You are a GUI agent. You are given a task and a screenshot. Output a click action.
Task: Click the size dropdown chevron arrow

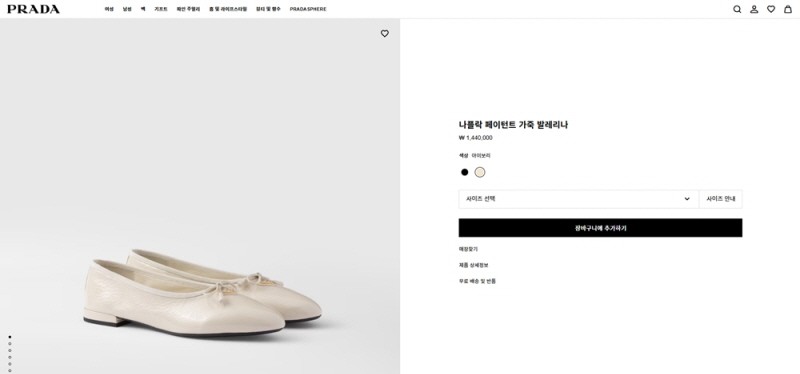687,199
